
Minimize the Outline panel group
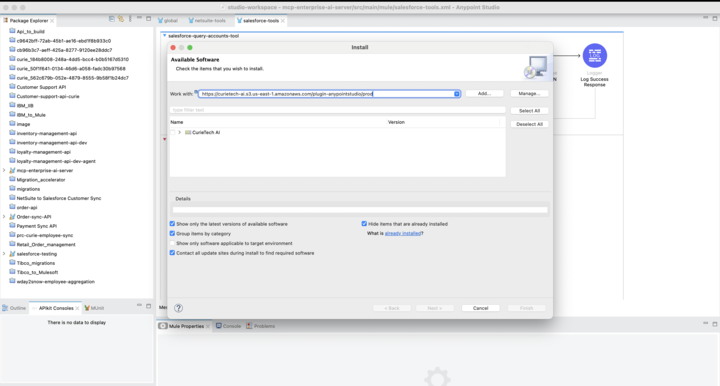pos(139,306)
